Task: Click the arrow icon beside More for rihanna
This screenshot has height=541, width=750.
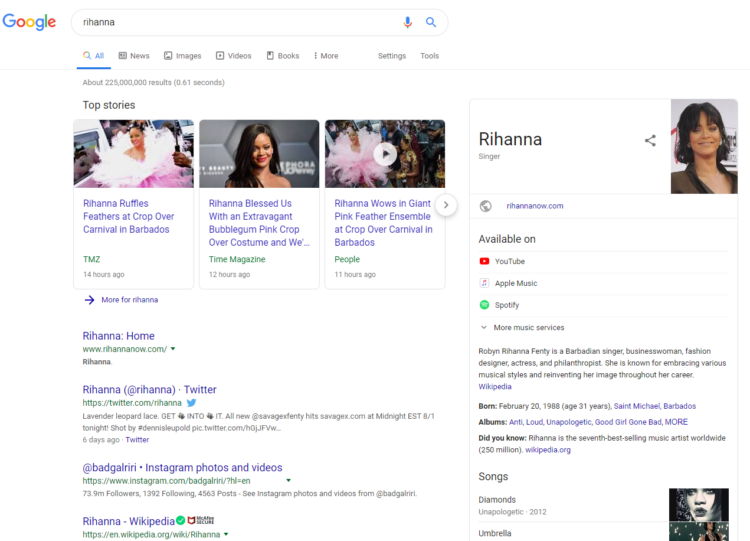Action: 89,300
